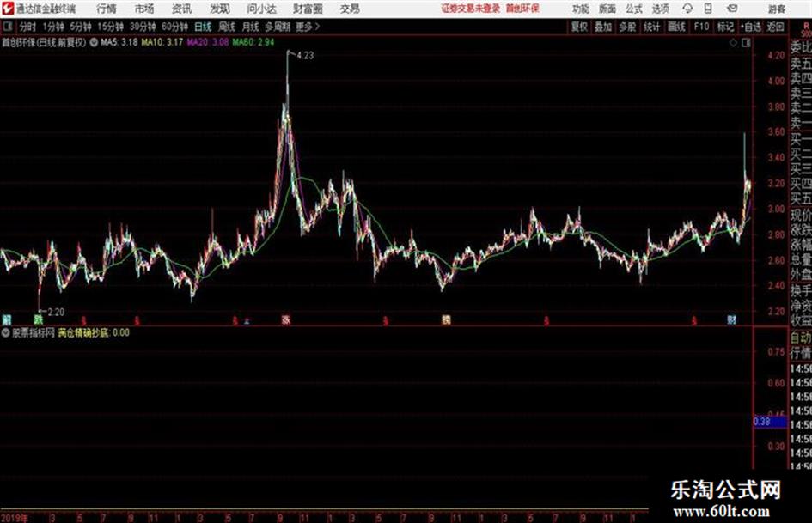
Task: Toggle the left side panel icon
Action: click(7, 27)
